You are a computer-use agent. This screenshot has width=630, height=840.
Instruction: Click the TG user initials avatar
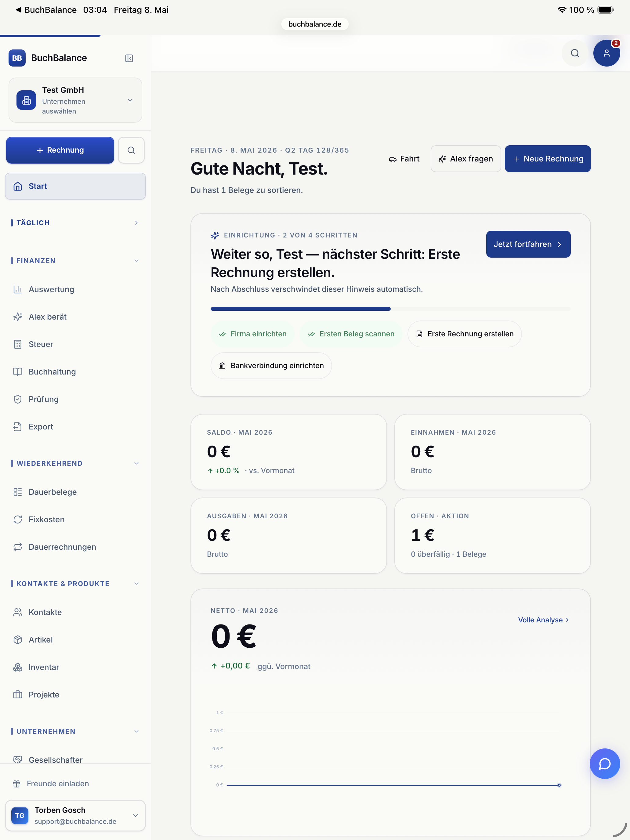[20, 816]
